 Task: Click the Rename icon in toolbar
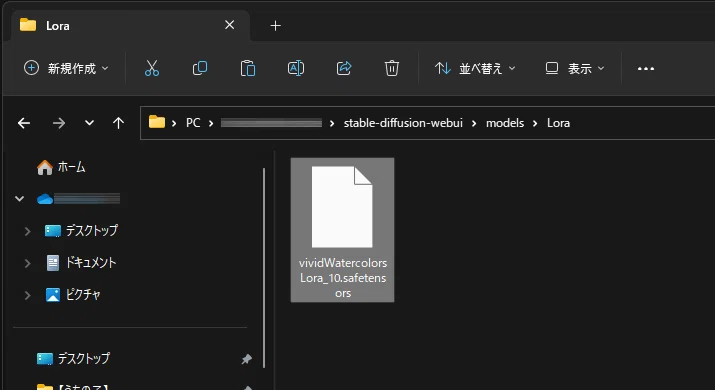click(x=295, y=68)
